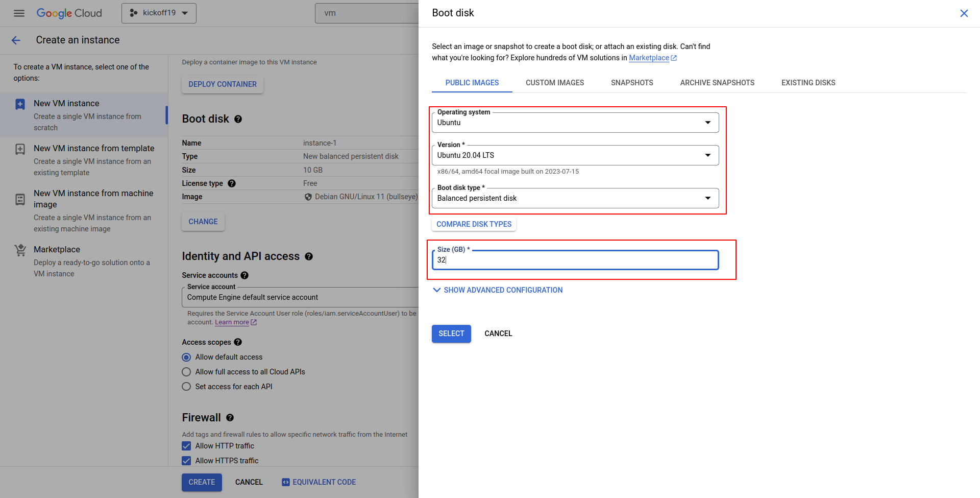Click the Change boot disk button
Screen dimensions: 980x498
[203, 222]
